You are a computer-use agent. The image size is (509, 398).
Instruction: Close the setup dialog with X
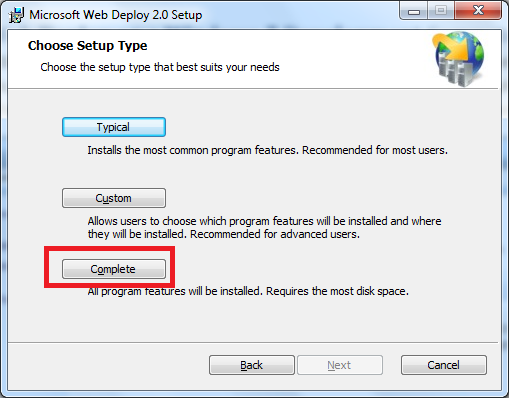pos(478,11)
